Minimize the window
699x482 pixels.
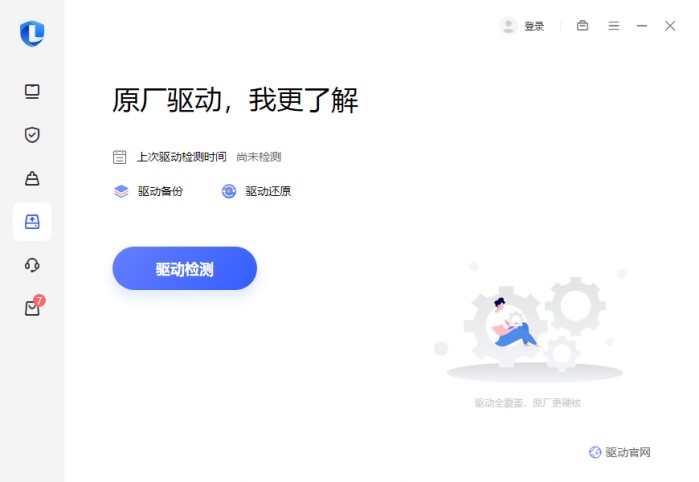pyautogui.click(x=642, y=26)
